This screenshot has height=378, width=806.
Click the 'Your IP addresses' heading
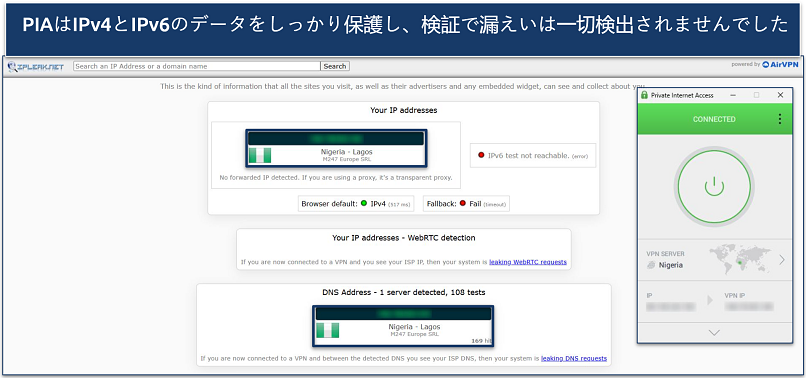pos(404,110)
